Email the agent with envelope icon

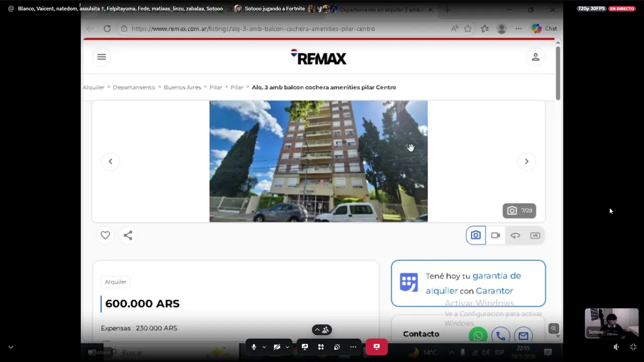[x=523, y=336]
